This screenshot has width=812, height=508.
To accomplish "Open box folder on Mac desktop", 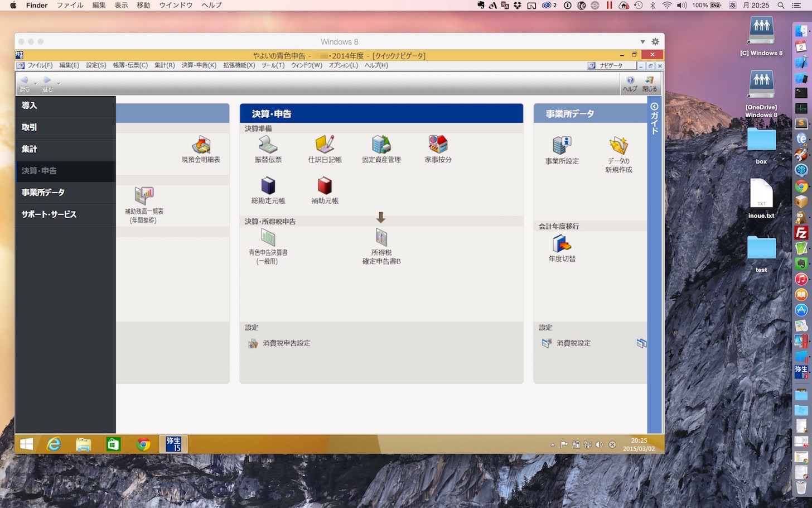I will point(761,145).
